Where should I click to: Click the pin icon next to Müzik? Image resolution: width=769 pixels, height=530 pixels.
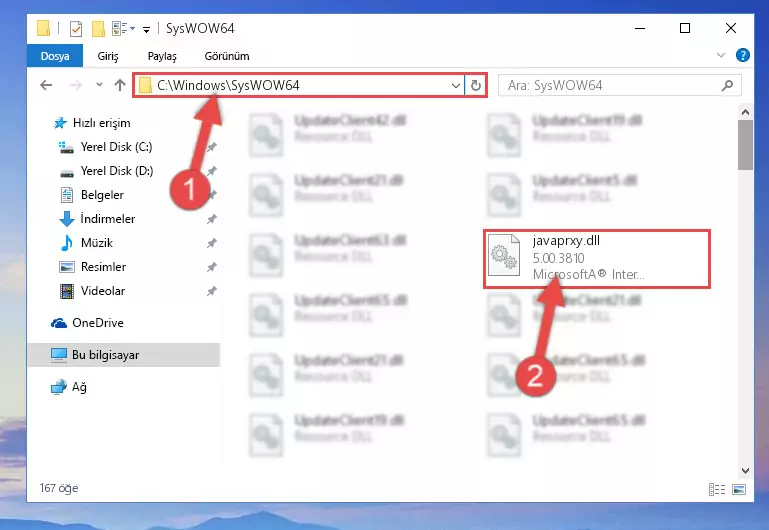click(211, 243)
